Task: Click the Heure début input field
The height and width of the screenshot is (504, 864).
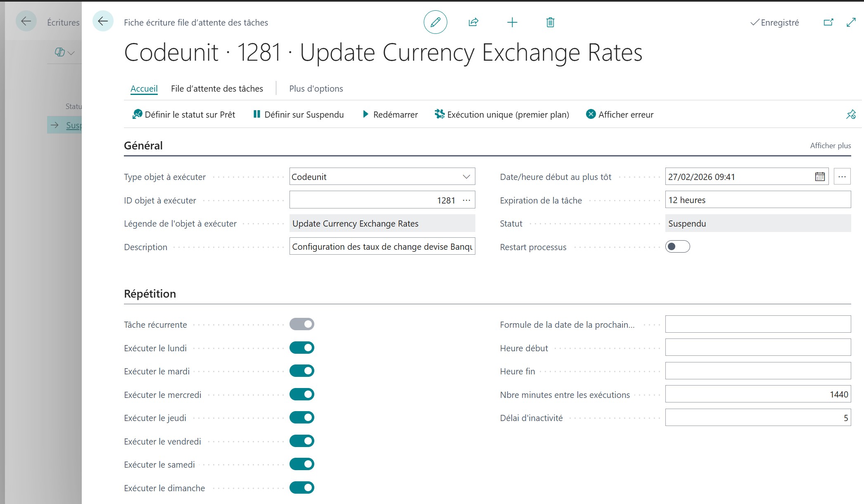Action: click(758, 347)
